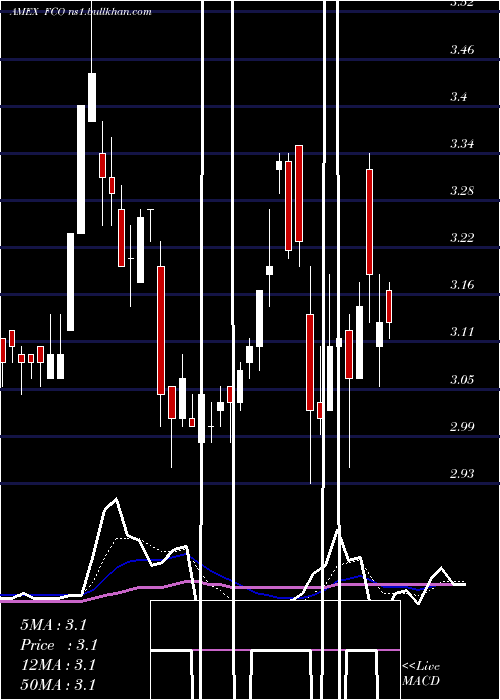
Task: Select the 3.4 price axis label
Action: click(459, 96)
